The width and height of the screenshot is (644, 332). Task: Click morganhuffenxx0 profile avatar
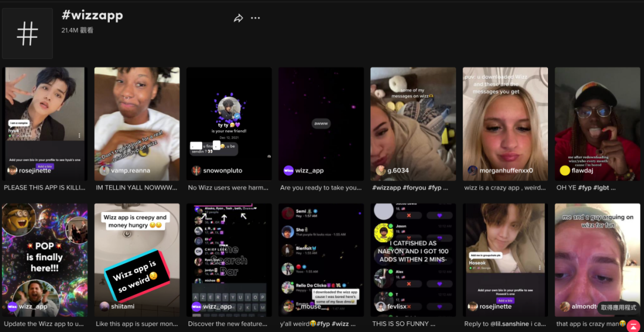pyautogui.click(x=472, y=170)
